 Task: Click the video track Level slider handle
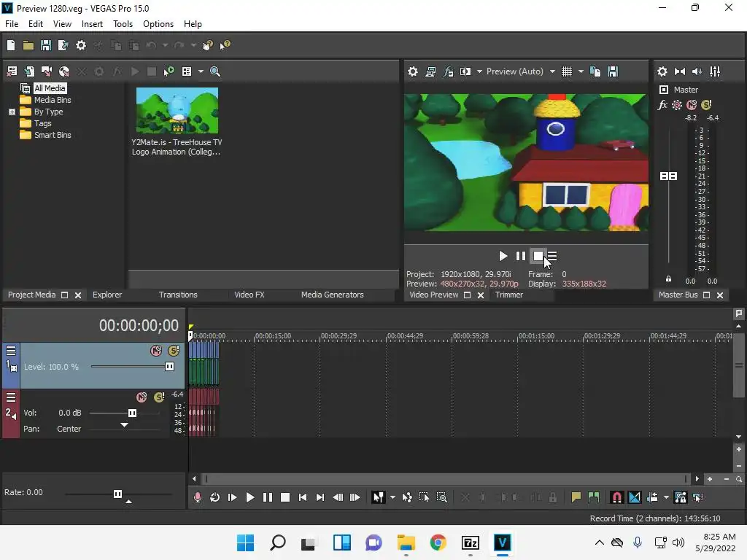(x=169, y=367)
